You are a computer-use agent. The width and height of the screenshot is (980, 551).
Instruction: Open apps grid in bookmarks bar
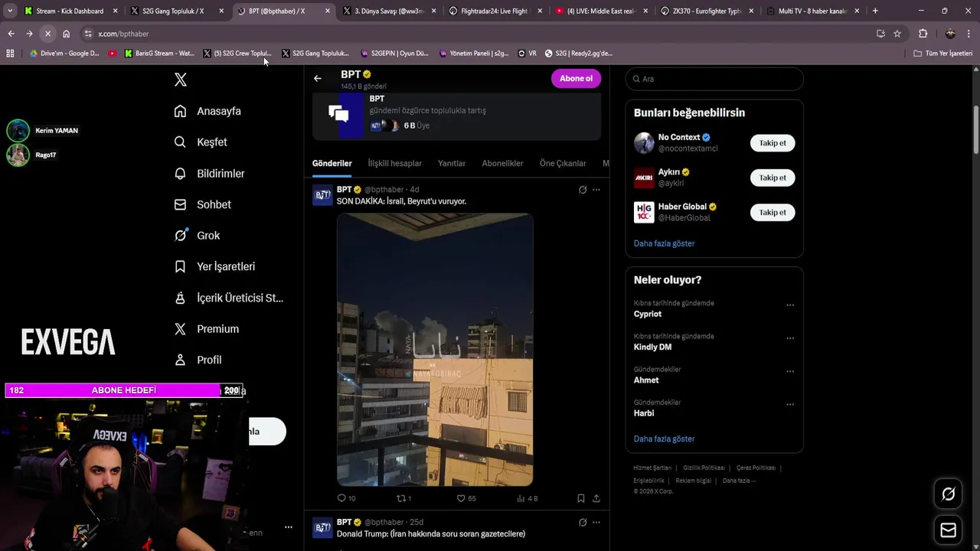[x=10, y=54]
